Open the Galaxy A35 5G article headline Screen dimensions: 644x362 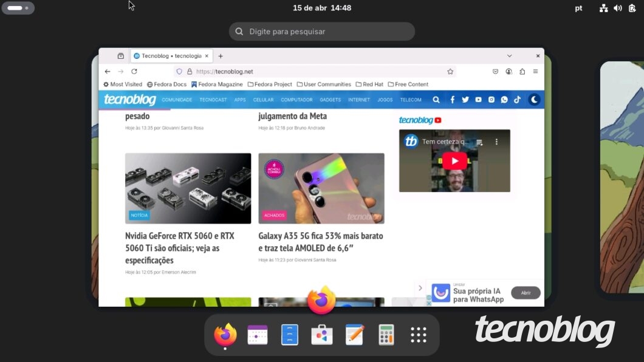[321, 242]
